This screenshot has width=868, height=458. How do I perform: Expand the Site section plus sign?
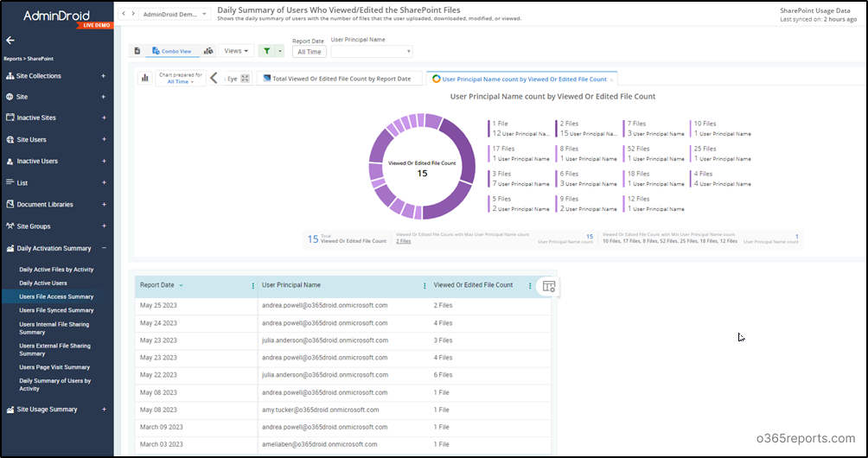104,97
